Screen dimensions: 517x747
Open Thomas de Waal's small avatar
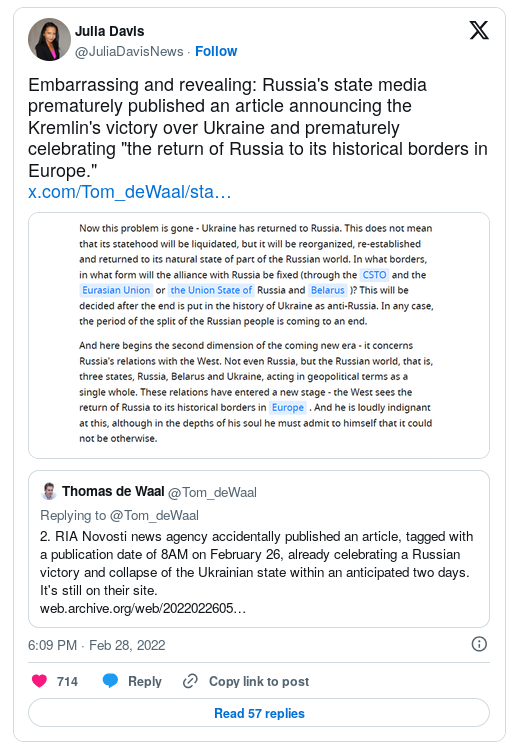click(x=49, y=491)
